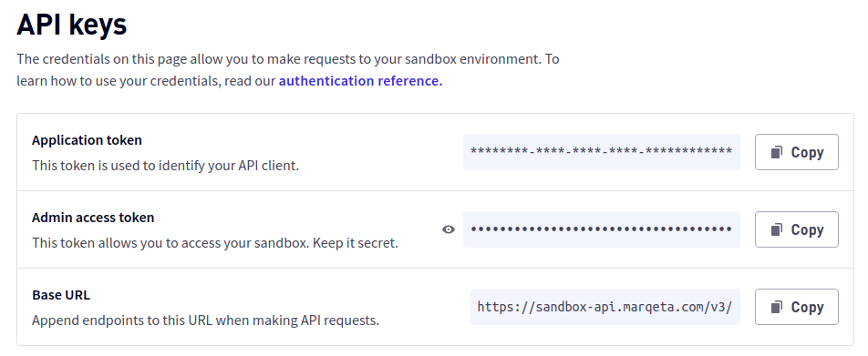868x356 pixels.
Task: Click the sandbox environment intro paragraph
Action: tap(288, 69)
